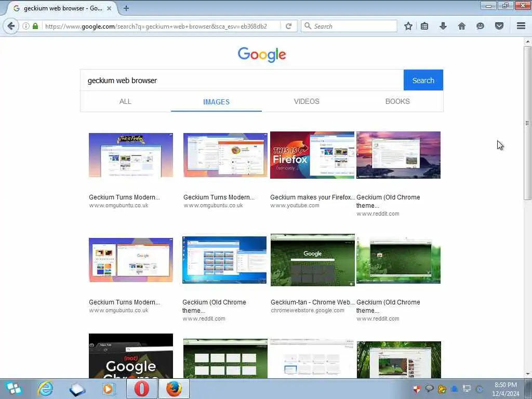Go back with the browser back arrow
Screen dimensions: 532x399
(11, 26)
